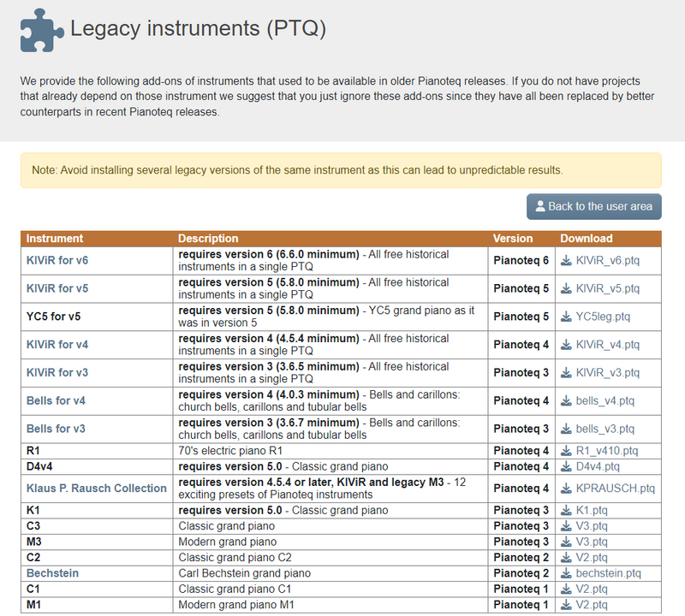This screenshot has height=616, width=685.
Task: Click the '70's electric piano R1' description
Action: pos(230,451)
